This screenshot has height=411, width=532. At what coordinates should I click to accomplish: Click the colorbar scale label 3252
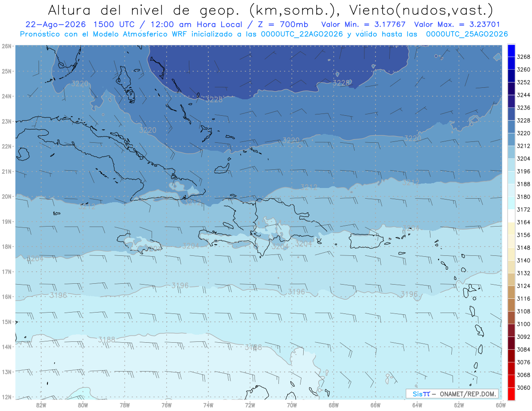524,82
